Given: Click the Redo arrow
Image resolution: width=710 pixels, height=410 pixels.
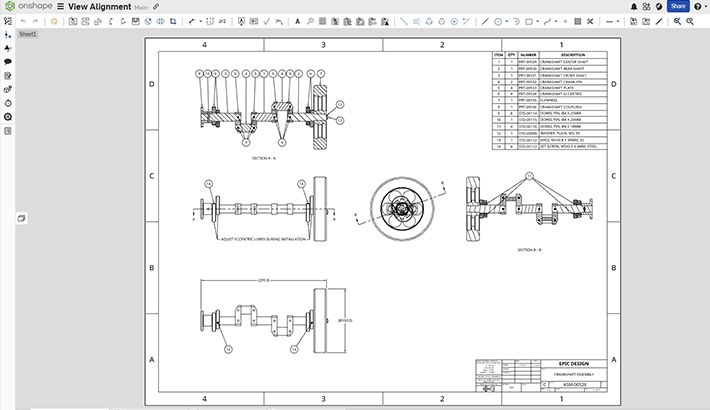Looking at the screenshot, I should click(35, 21).
